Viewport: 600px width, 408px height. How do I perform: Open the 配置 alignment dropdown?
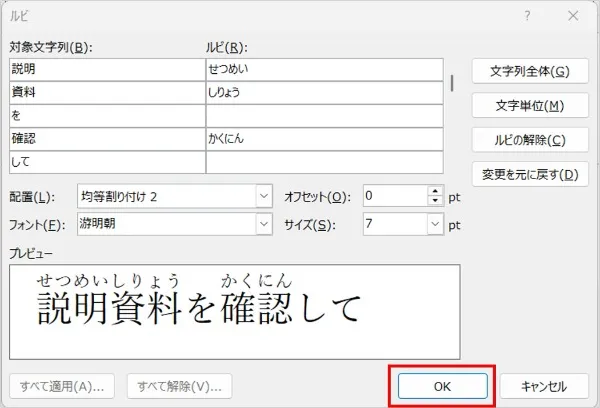click(x=264, y=197)
